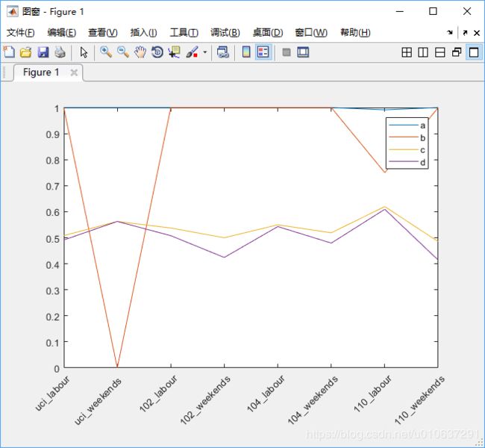Float the figures layout icon
This screenshot has height=448, width=485.
[x=457, y=52]
